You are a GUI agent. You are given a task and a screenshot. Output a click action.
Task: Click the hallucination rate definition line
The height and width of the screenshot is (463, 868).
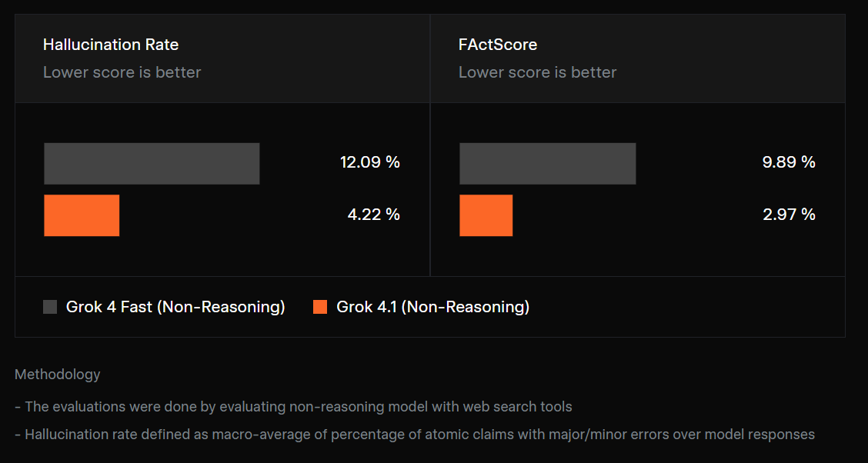point(415,435)
